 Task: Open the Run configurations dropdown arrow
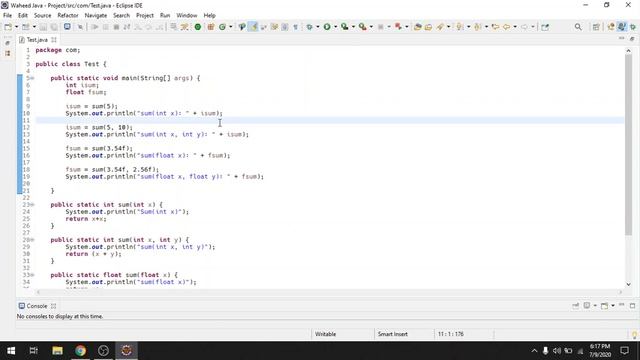tap(336, 27)
